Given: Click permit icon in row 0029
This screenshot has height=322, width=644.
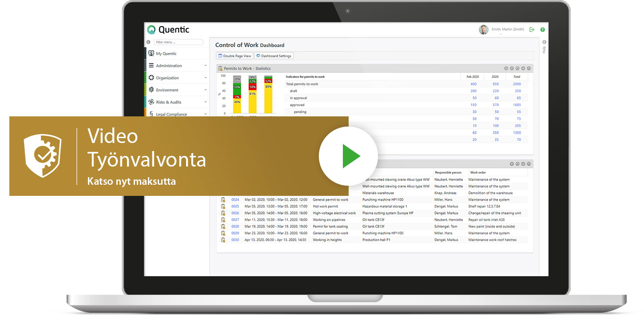Looking at the screenshot, I should pos(223,233).
